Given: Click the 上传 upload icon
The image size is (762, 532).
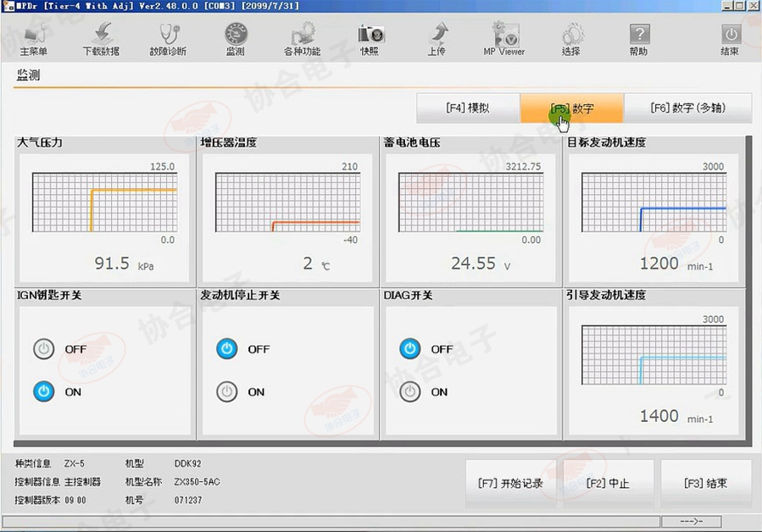Looking at the screenshot, I should click(436, 39).
